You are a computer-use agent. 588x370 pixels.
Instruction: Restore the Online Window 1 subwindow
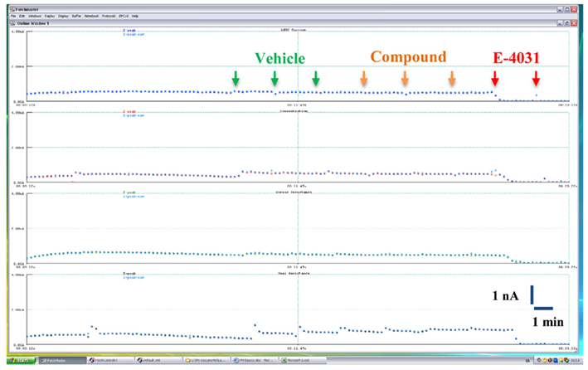(x=567, y=23)
